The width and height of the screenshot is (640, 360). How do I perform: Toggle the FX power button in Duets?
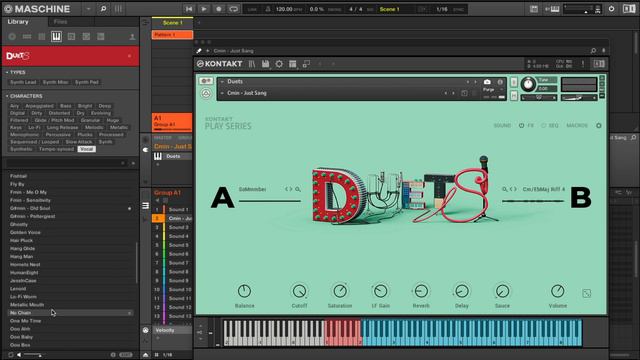(521, 126)
